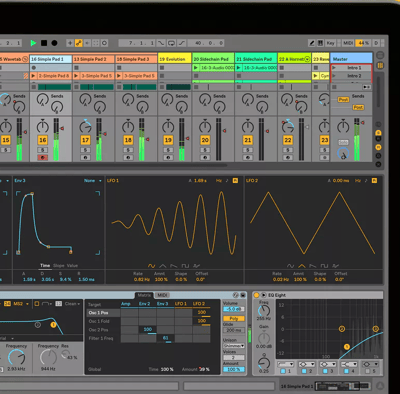Switch to the Matrix tab
Image resolution: width=400 pixels, height=394 pixels.
click(144, 295)
